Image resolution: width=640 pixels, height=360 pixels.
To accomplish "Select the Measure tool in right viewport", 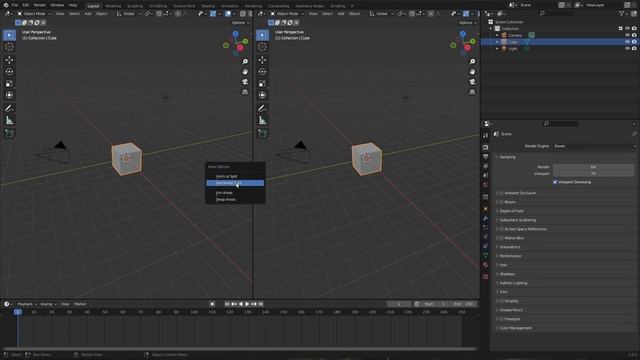I will pos(262,120).
